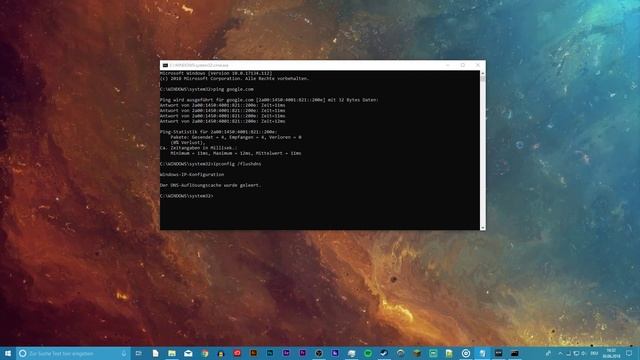Click the scroll up arrow in command prompt
Viewport: 640px width, 360px height.
[x=483, y=73]
